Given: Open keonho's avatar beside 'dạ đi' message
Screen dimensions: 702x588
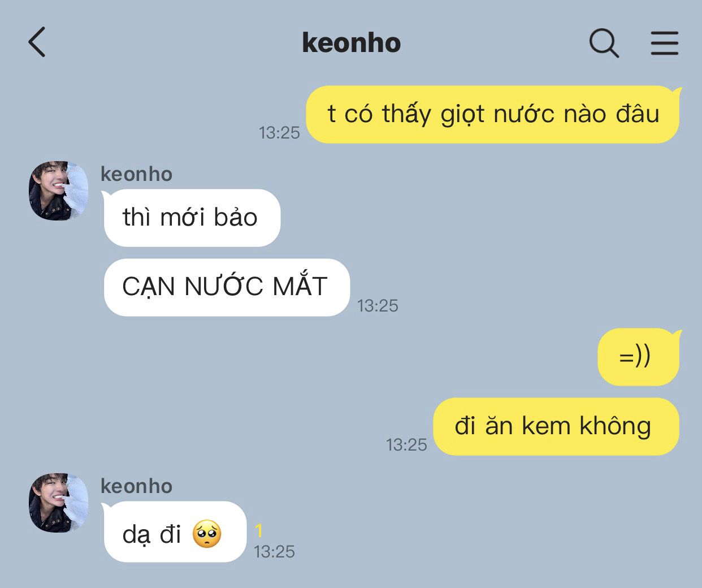Looking at the screenshot, I should point(59,503).
